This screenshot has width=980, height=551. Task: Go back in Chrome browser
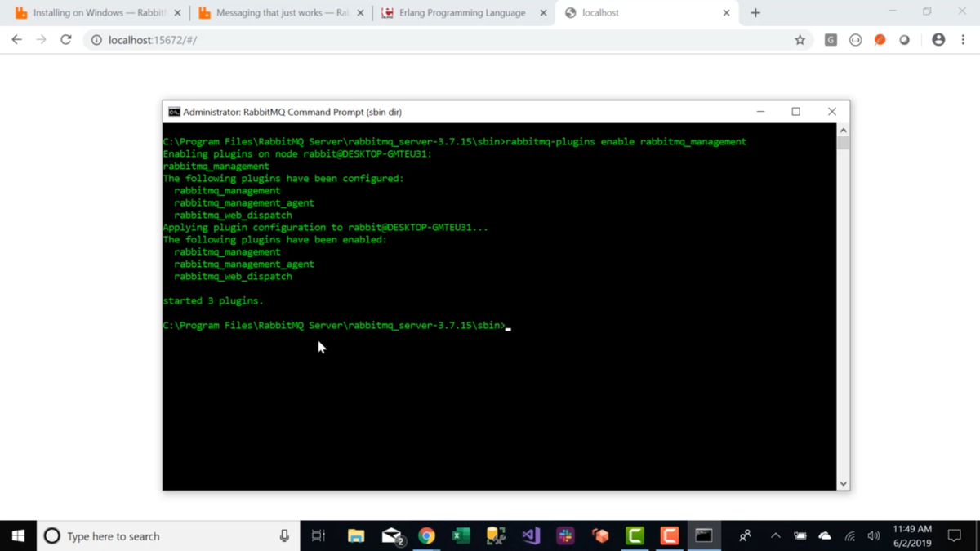(16, 39)
